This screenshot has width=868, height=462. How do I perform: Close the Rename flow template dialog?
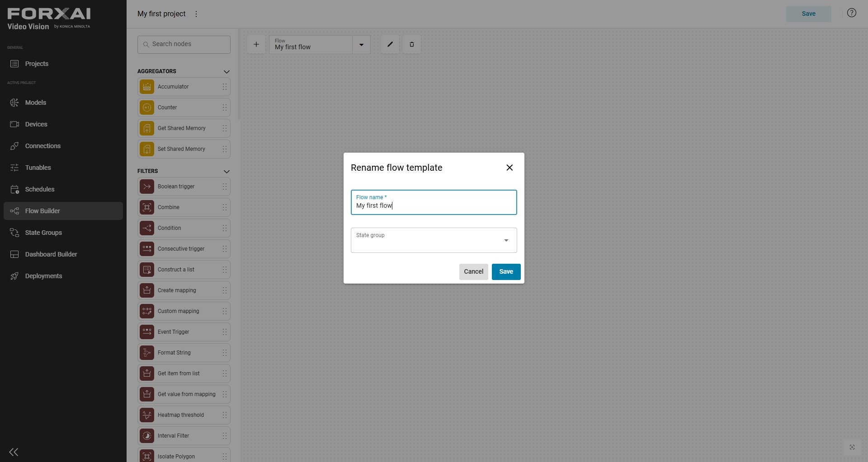(x=509, y=168)
